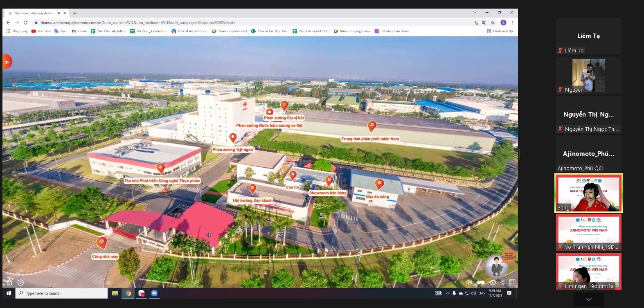Expand the orange side menu arrow
This screenshot has width=644, height=308.
7,62
